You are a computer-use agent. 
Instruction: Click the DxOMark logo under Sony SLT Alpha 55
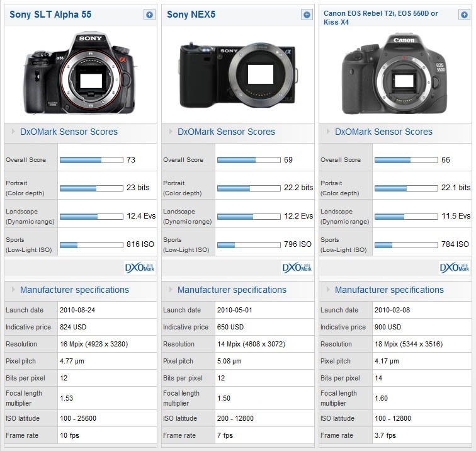140,267
